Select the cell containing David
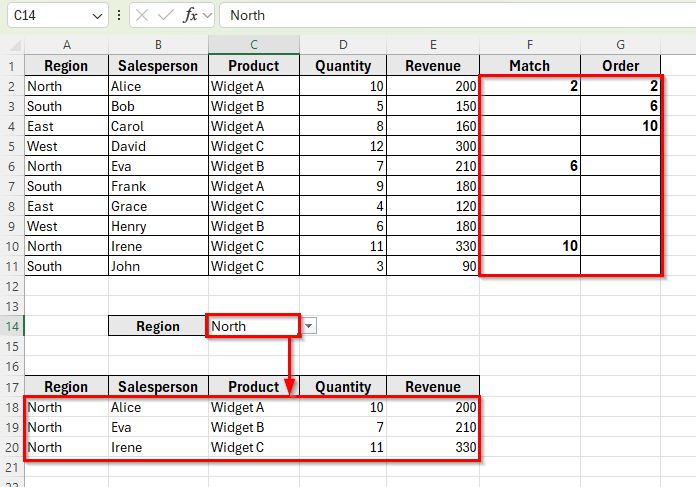This screenshot has width=696, height=487. [x=158, y=146]
